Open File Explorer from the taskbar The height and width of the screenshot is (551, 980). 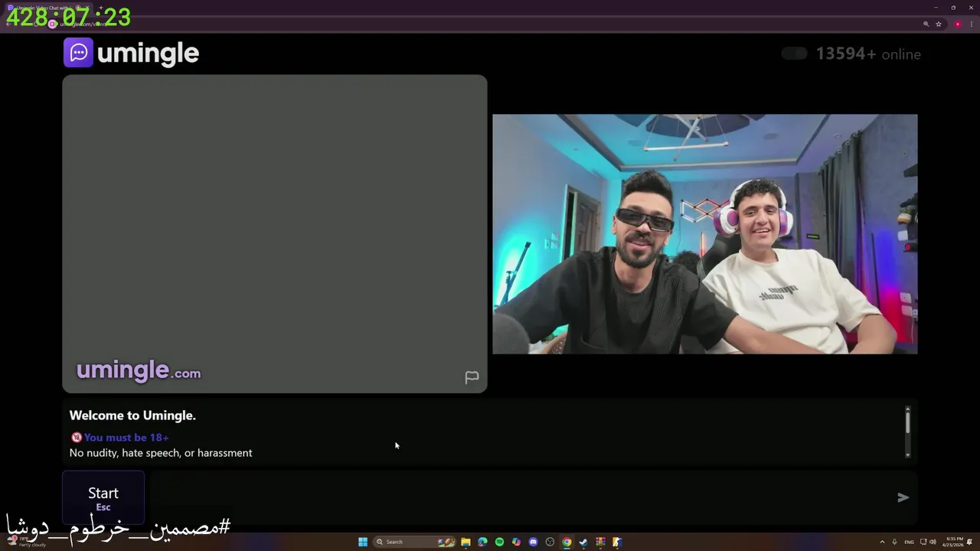coord(465,542)
